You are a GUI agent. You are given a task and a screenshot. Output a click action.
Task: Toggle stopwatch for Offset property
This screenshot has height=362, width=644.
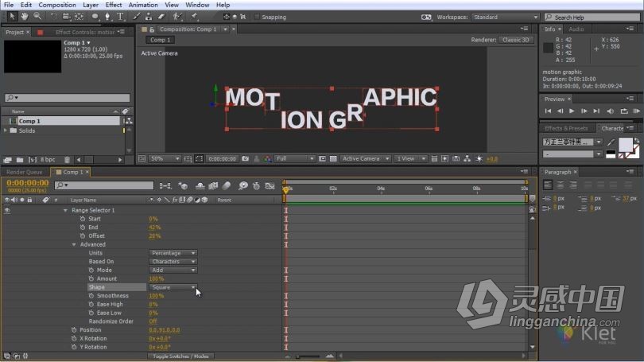coord(83,235)
